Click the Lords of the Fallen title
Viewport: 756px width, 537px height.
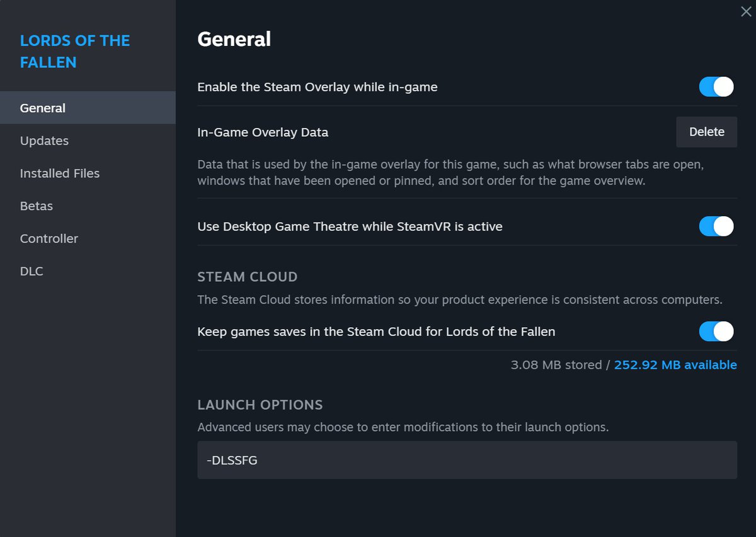click(75, 52)
